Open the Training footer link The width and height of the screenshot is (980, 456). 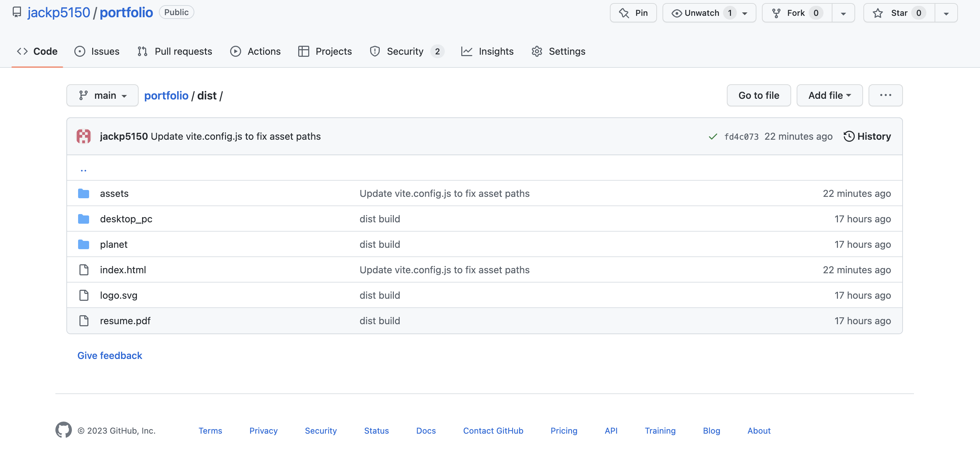[660, 431]
